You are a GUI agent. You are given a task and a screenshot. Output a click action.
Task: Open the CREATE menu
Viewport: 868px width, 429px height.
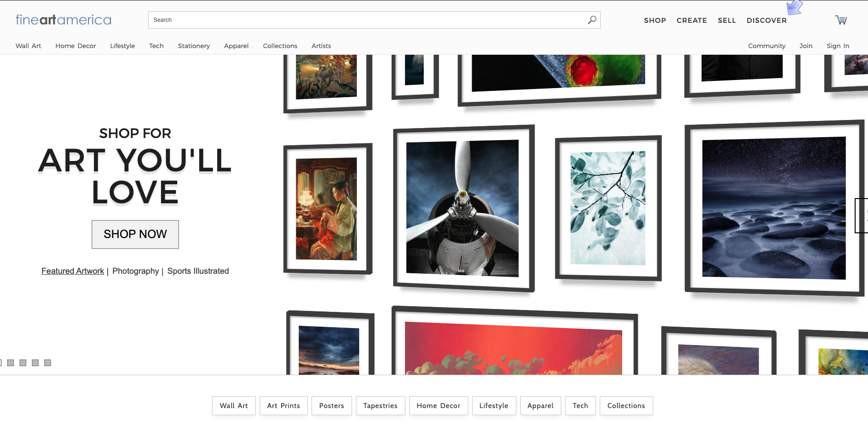(692, 20)
